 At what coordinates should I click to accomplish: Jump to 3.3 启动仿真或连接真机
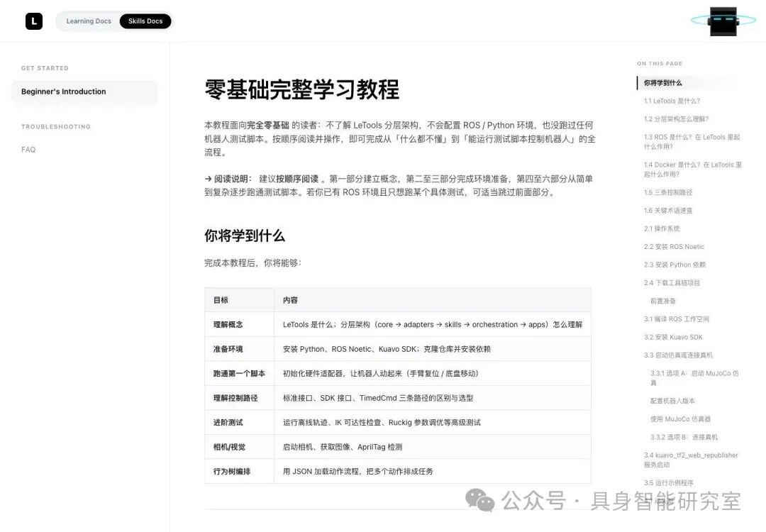pyautogui.click(x=678, y=355)
